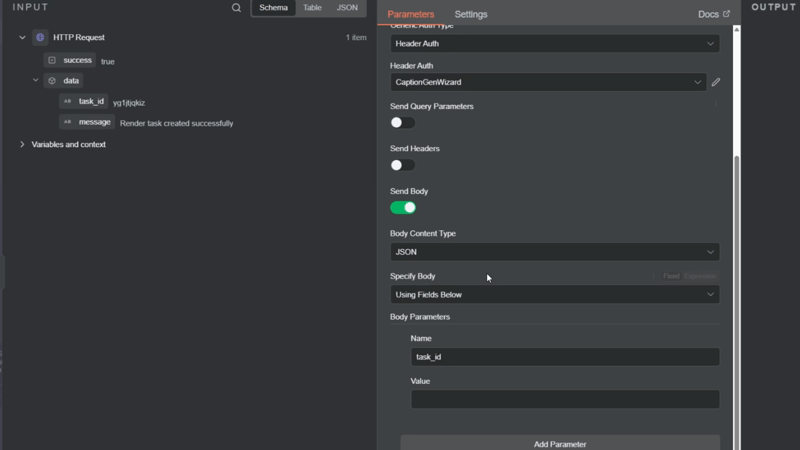
Task: Switch Specify Body to Fixed mode
Action: click(x=671, y=276)
